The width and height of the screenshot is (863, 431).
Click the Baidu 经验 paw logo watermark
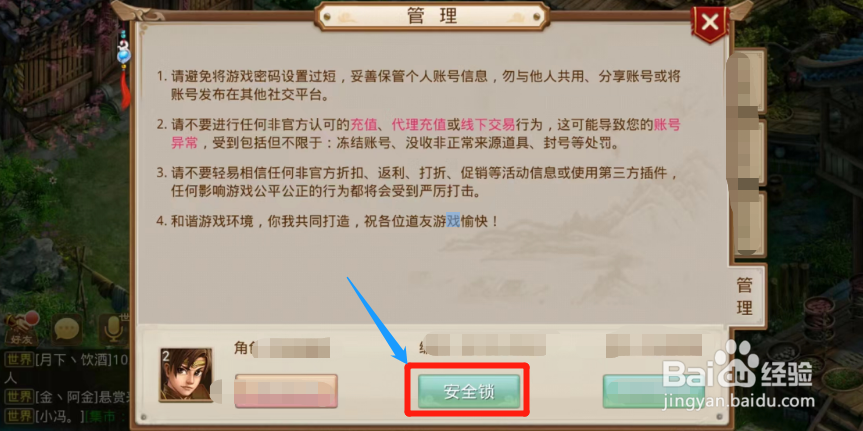point(738,366)
